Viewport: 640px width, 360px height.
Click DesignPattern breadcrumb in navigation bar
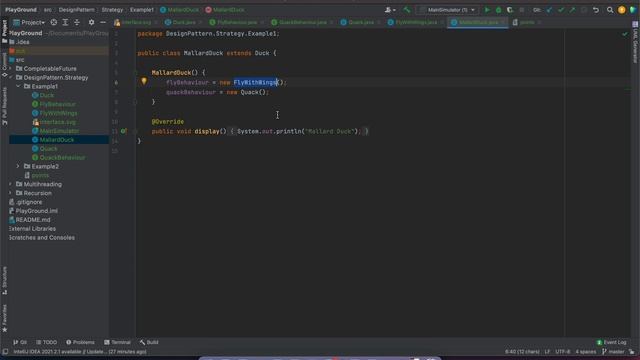[76, 10]
